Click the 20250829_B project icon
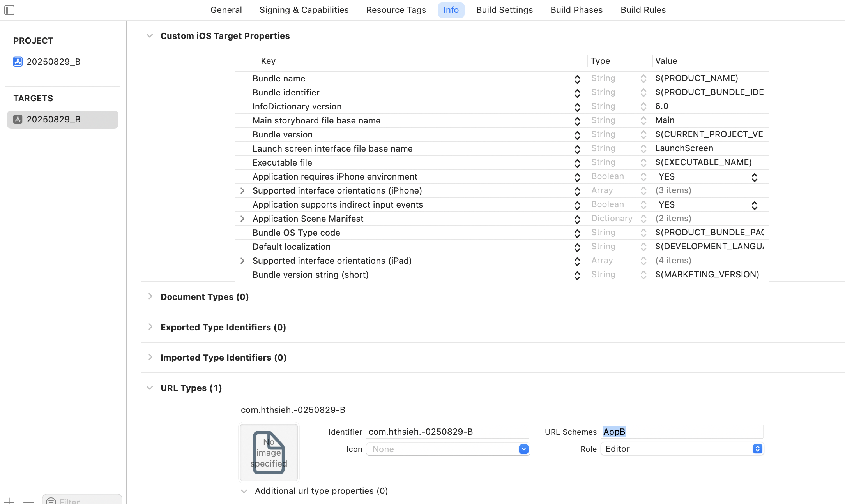This screenshot has height=504, width=845. tap(18, 62)
